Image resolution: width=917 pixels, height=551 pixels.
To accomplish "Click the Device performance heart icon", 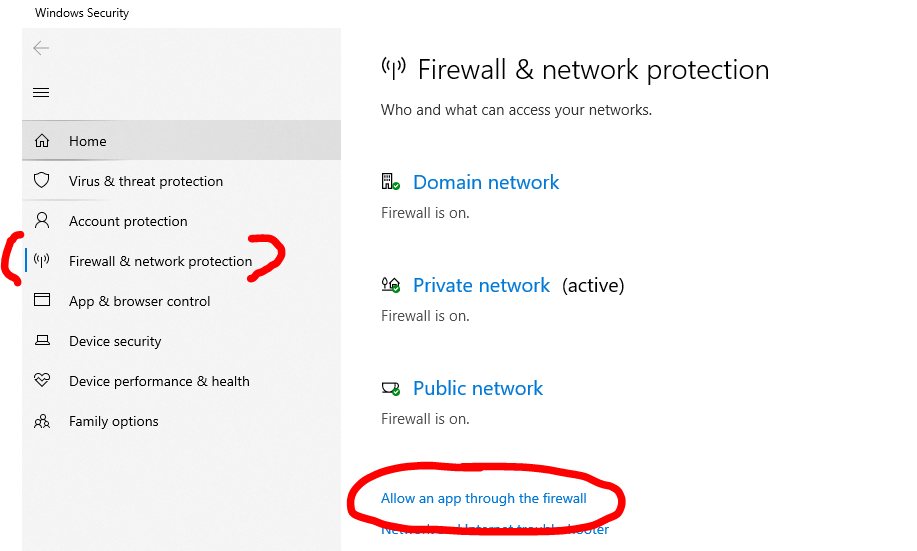I will coord(42,381).
